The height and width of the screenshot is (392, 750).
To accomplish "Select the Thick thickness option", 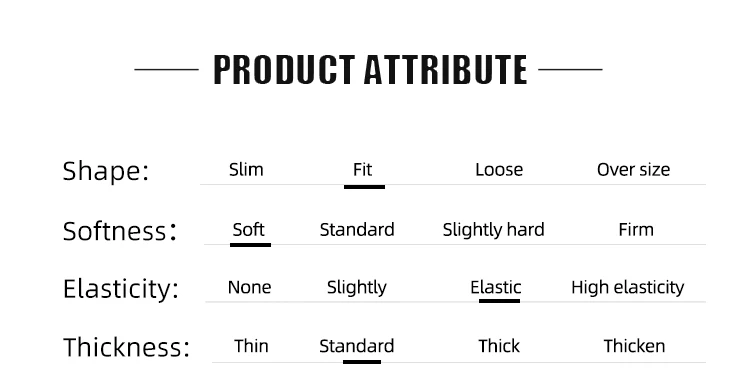I will [x=499, y=346].
